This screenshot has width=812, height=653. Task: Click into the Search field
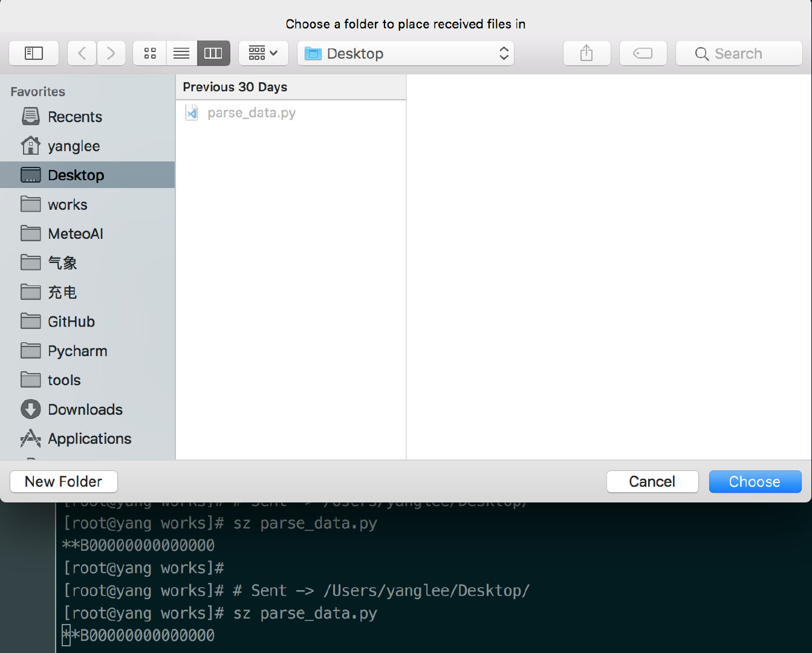[x=739, y=53]
